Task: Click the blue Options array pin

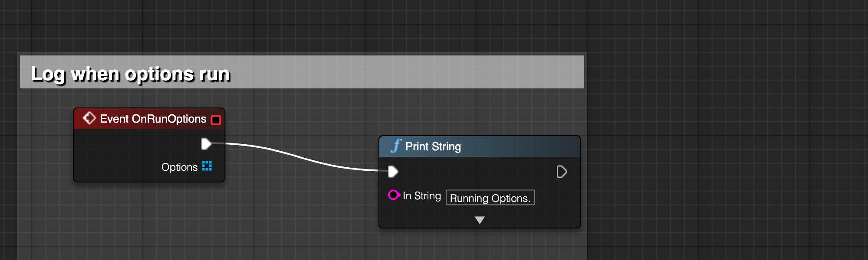Action: (x=207, y=166)
